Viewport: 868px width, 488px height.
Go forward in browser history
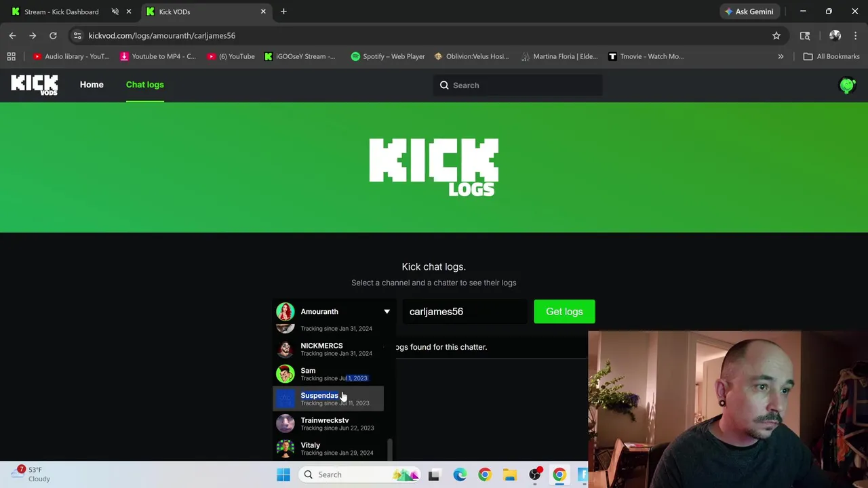tap(33, 35)
